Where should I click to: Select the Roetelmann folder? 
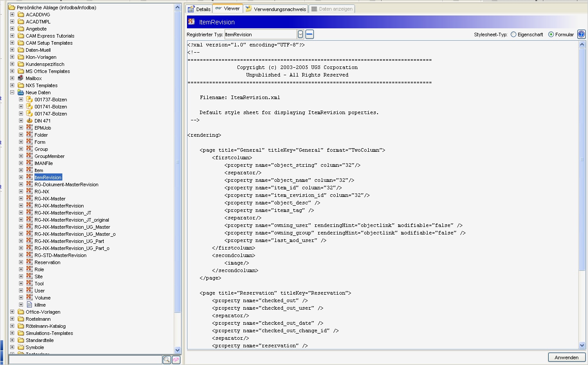tap(38, 319)
